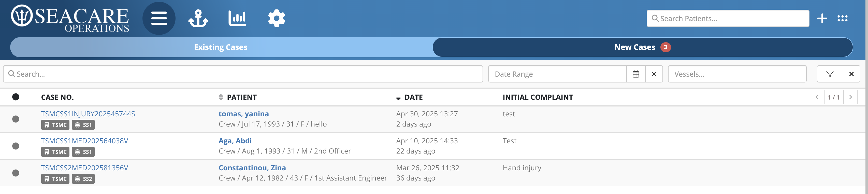Open the date range calendar icon
This screenshot has width=868, height=194.
click(x=636, y=74)
